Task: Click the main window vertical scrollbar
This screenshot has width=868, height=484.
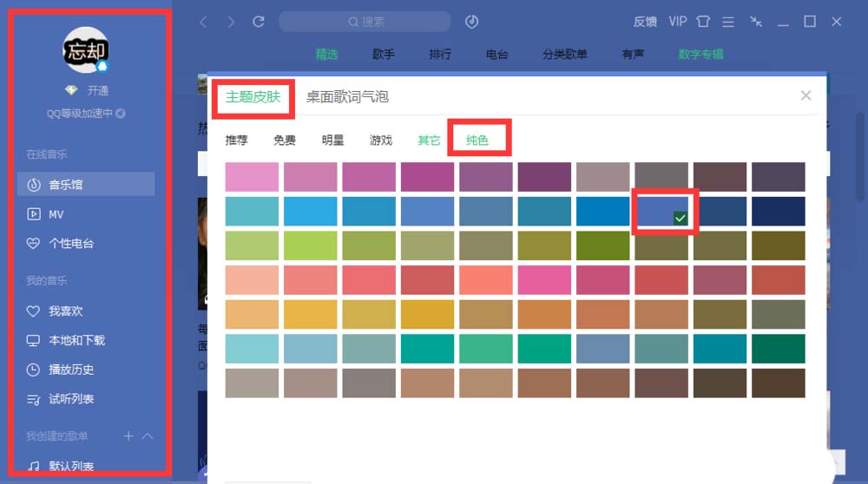Action: click(x=859, y=156)
